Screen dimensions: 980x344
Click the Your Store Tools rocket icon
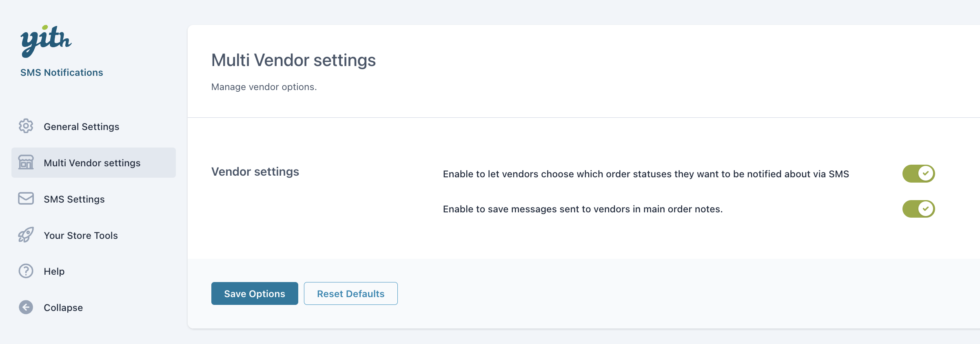26,235
